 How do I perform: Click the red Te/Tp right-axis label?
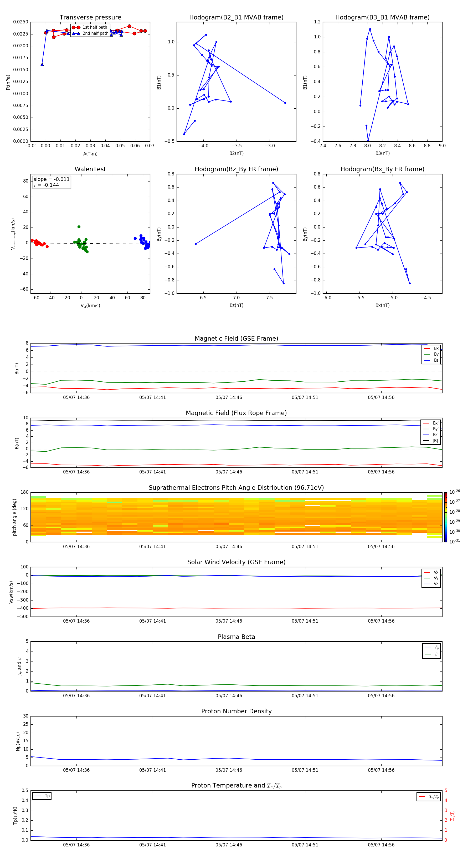point(453,815)
